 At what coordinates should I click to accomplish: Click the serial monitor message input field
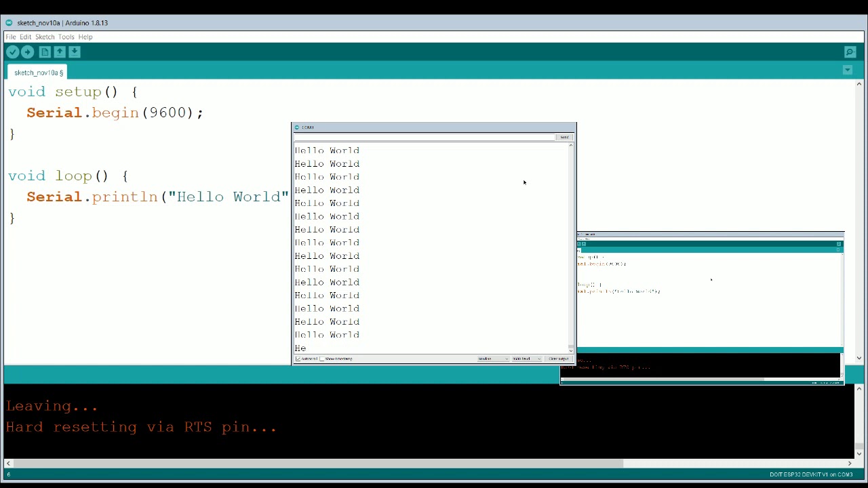425,137
